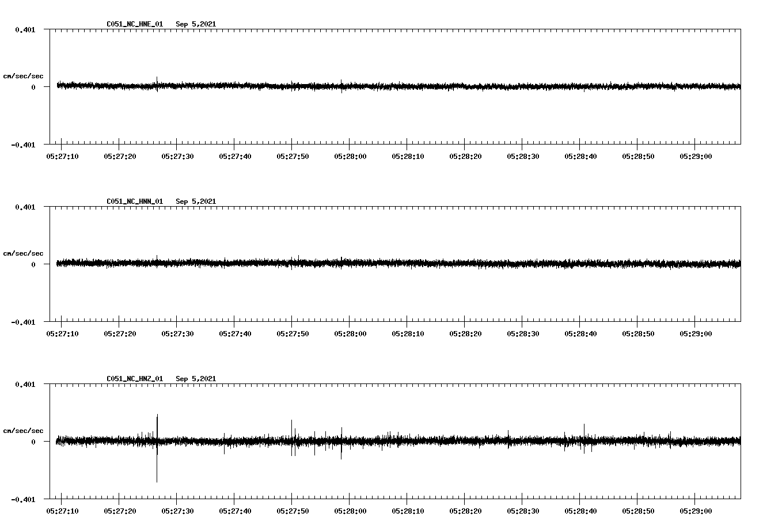The image size is (782, 532).
Task: Click the -0.401 lower limit on HNE axis
Action: pos(23,145)
